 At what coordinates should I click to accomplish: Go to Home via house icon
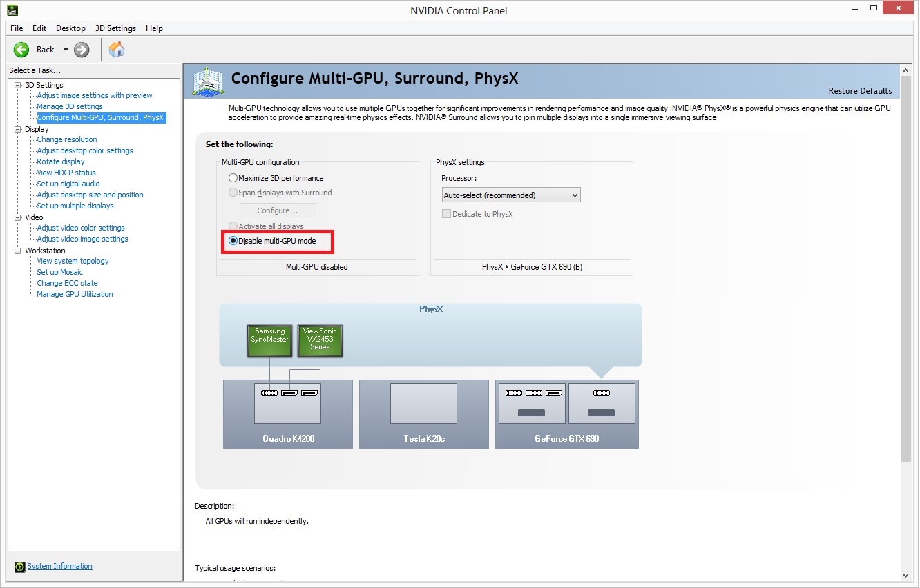point(117,50)
